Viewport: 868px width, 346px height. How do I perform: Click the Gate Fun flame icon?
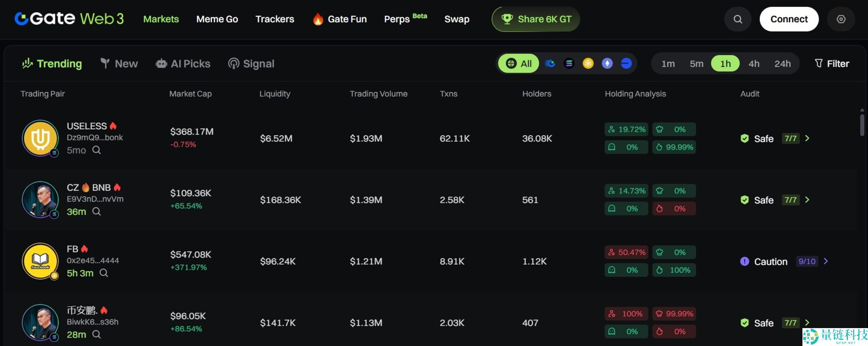(317, 19)
